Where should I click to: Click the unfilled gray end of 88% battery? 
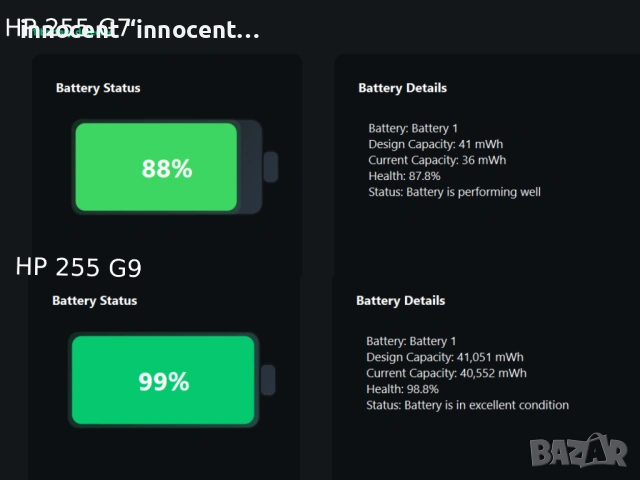tap(250, 167)
